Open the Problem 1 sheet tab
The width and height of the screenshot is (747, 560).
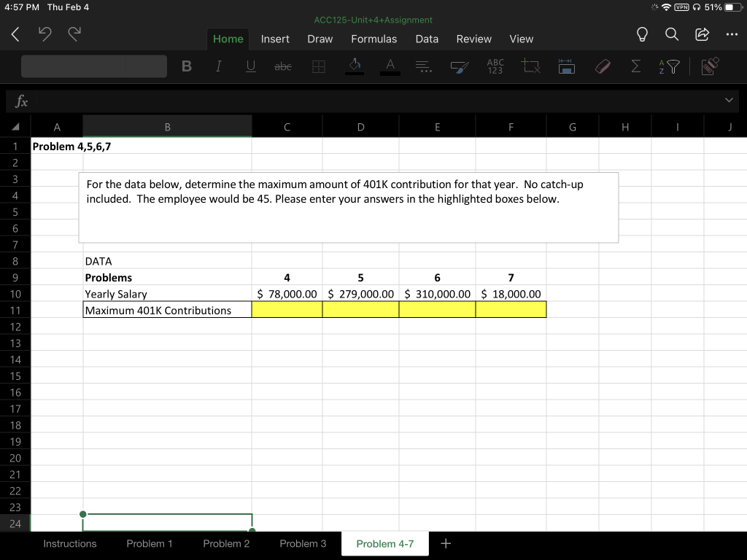149,544
